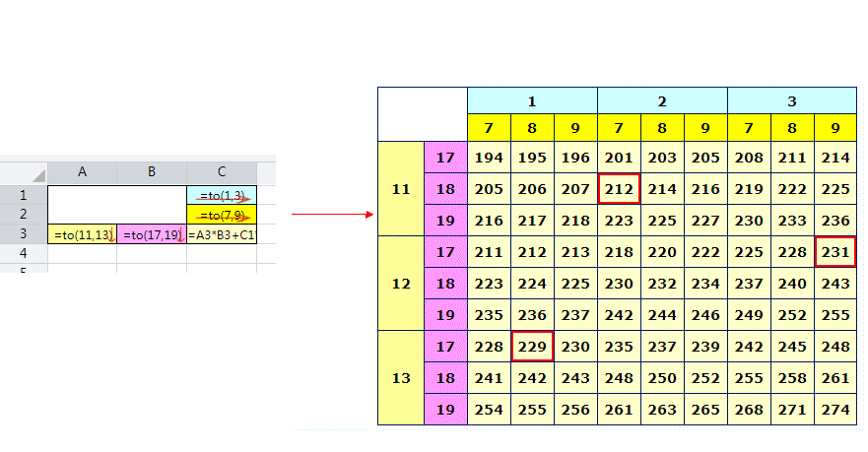The image size is (868, 452).
Task: Select column header B
Action: point(151,172)
